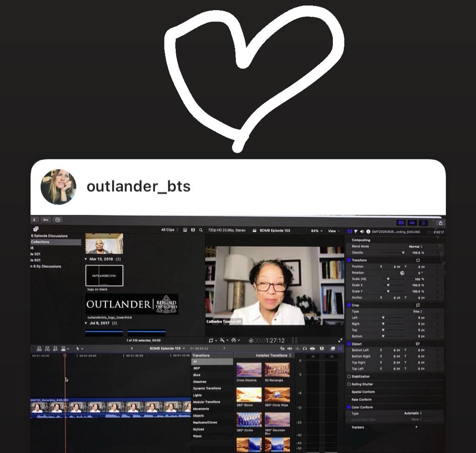
Task: Toggle headphone audio skimming icon
Action: 304,348
